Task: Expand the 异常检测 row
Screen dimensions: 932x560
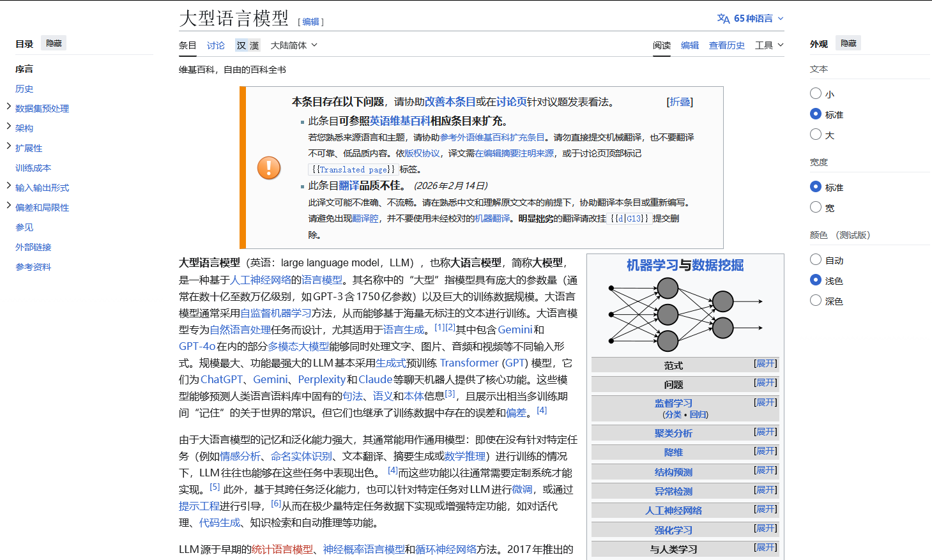Action: point(765,490)
